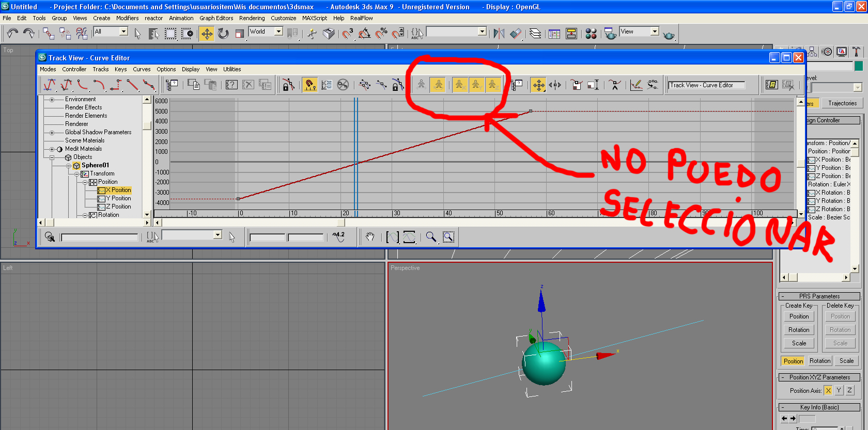Open the Graph Editors menu
This screenshot has width=868, height=430.
pyautogui.click(x=216, y=18)
